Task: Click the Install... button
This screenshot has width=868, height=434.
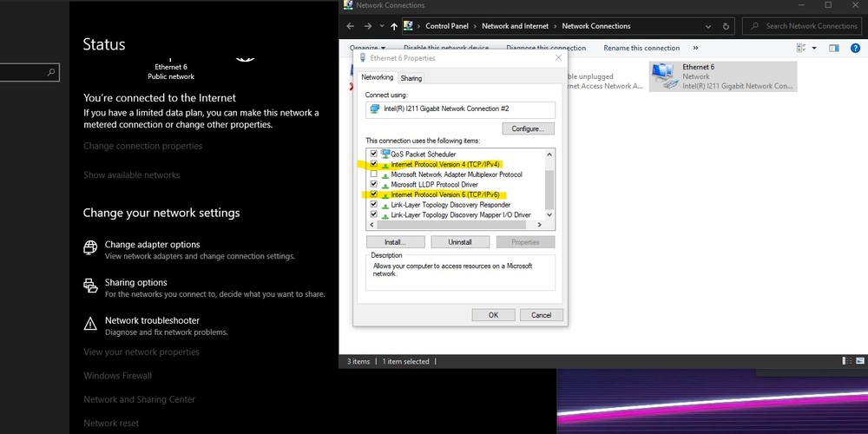Action: pos(395,242)
